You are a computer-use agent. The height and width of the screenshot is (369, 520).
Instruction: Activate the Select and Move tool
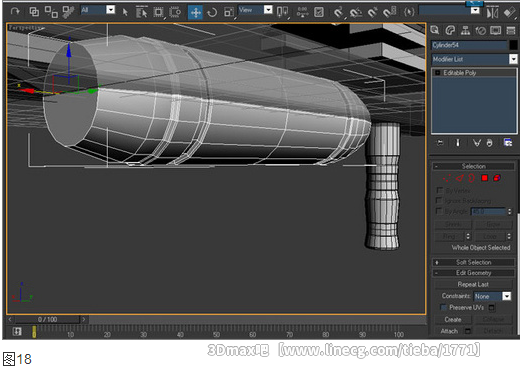tap(195, 13)
